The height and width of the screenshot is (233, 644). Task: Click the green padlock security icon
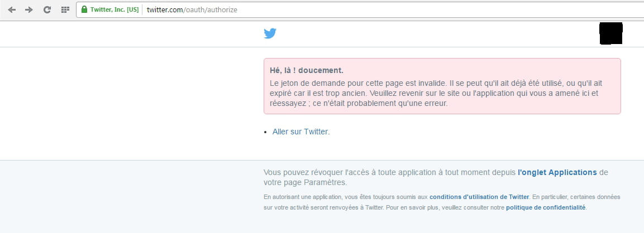84,9
